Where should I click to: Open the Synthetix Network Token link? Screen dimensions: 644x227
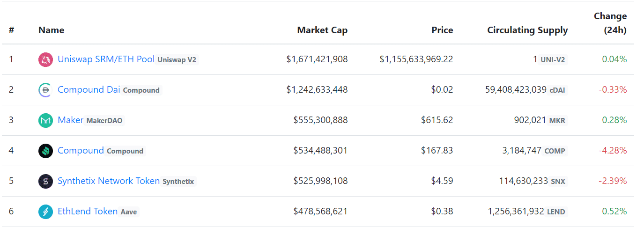108,181
